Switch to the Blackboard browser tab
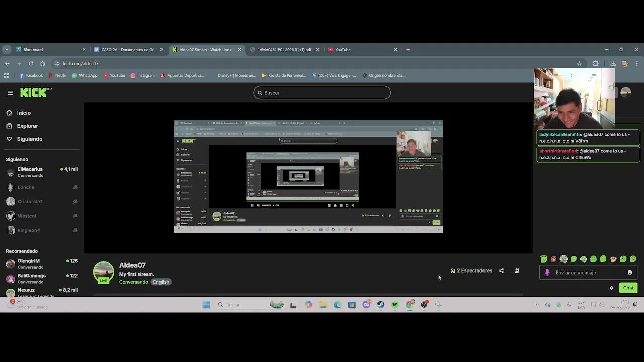 50,49
